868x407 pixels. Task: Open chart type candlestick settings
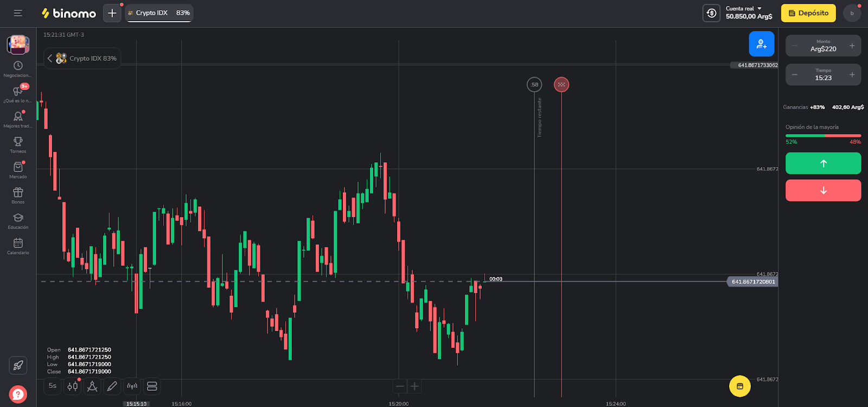72,386
